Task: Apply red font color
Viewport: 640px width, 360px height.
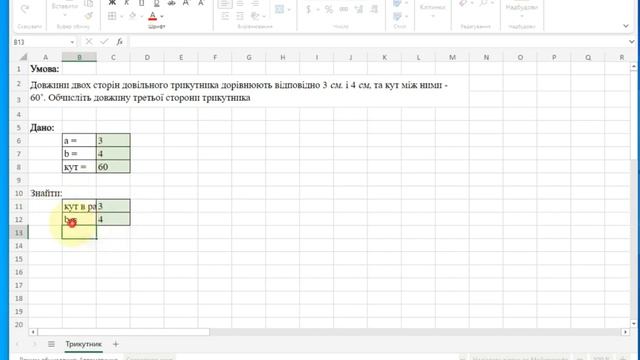Action: click(x=153, y=16)
